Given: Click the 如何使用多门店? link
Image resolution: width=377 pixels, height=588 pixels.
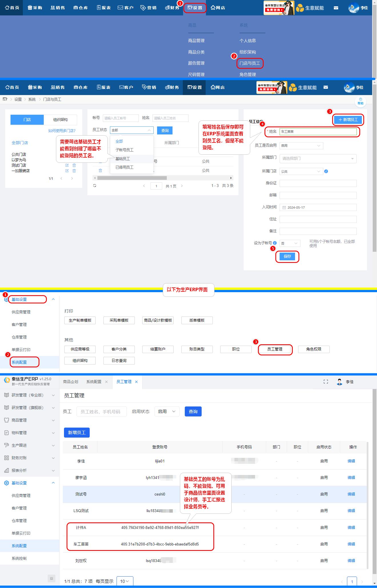Looking at the screenshot, I should pos(62,131).
